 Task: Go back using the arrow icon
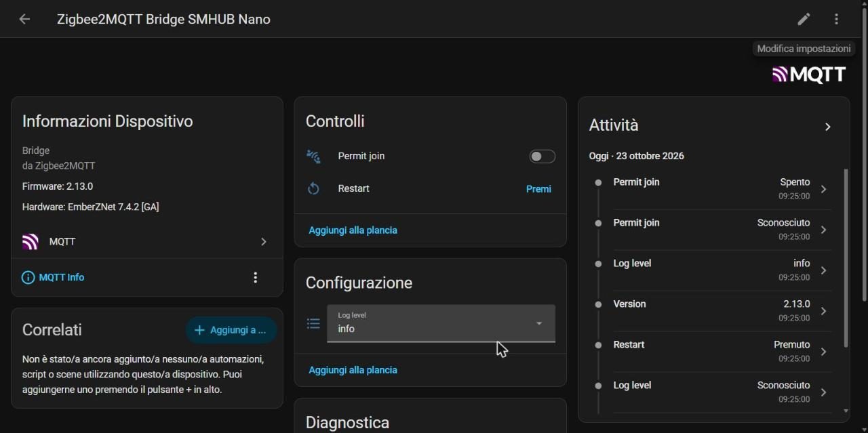pos(24,19)
